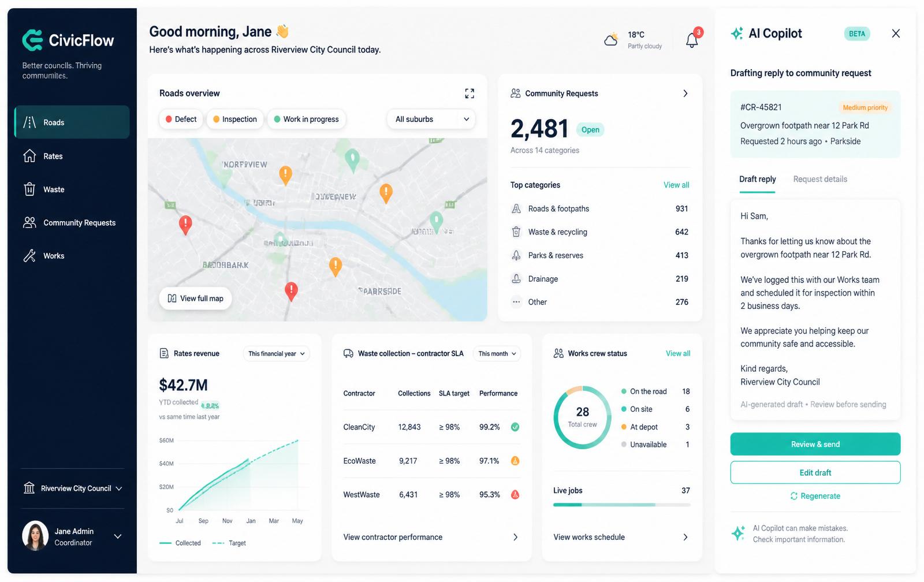The image size is (924, 582).
Task: Click the Review & send button
Action: coord(815,444)
